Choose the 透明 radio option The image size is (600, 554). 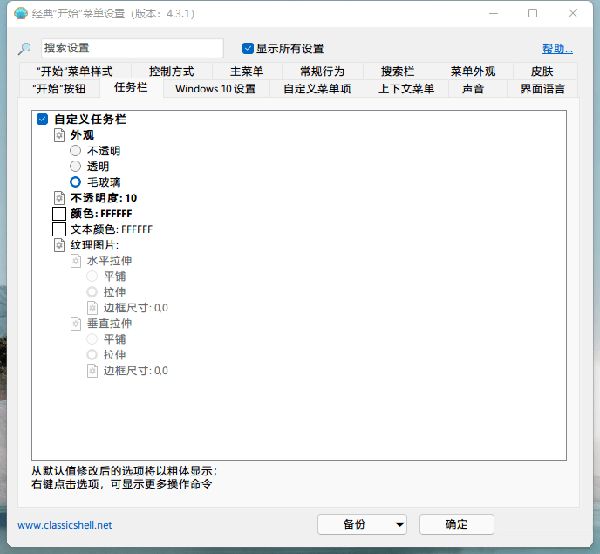pyautogui.click(x=76, y=166)
